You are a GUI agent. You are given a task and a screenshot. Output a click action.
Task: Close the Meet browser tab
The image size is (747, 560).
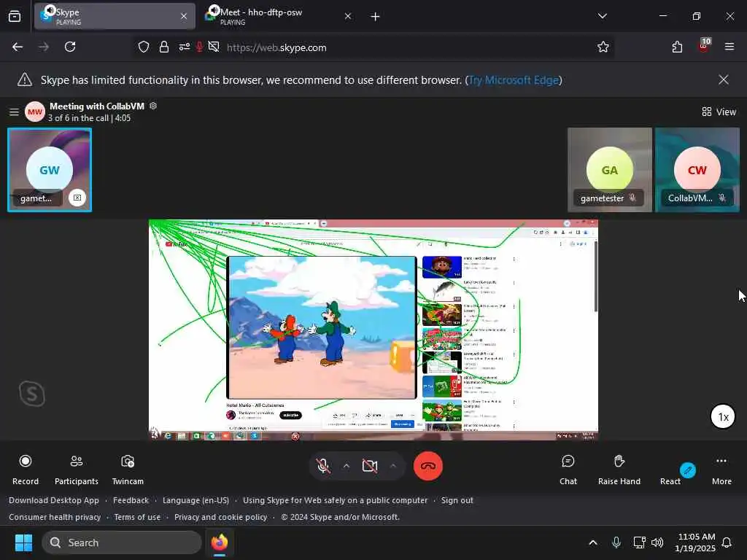click(x=348, y=16)
